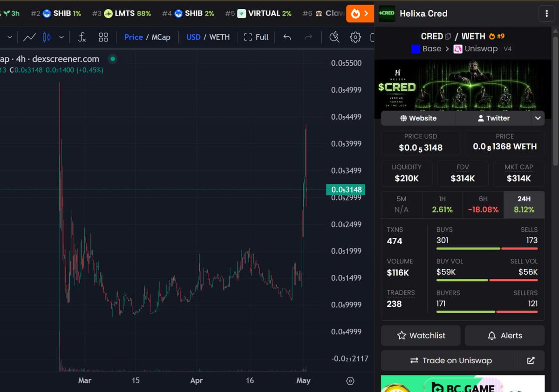Image resolution: width=559 pixels, height=392 pixels.
Task: Click the VOLUME $116K value
Action: tap(398, 273)
